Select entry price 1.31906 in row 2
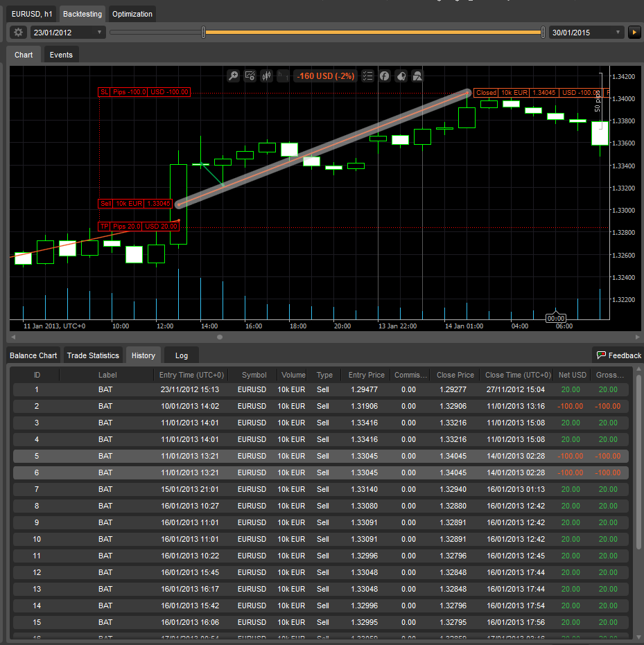This screenshot has width=644, height=645. coord(364,406)
